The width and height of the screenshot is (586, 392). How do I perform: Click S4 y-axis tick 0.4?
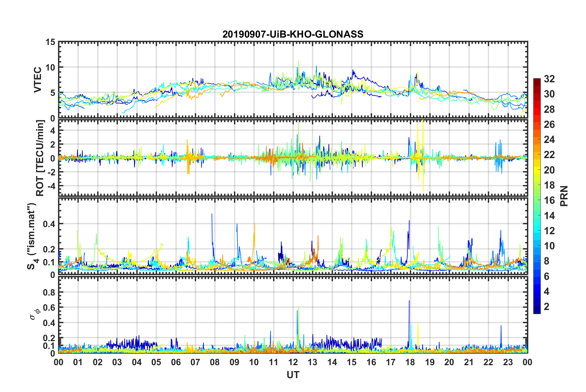[49, 224]
